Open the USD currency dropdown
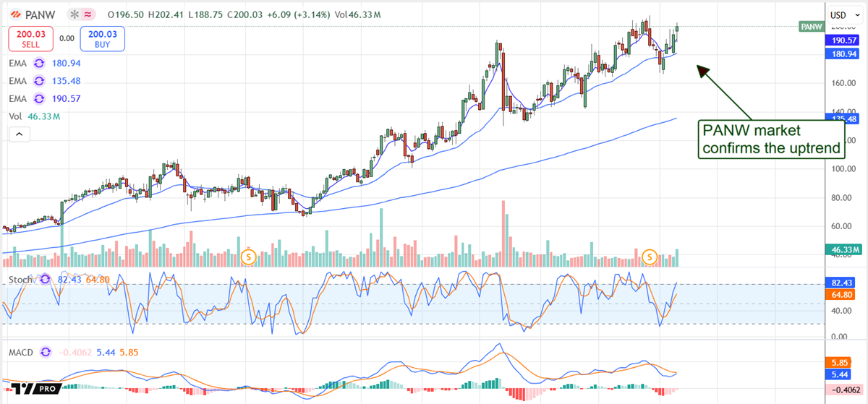This screenshot has width=868, height=404. [x=844, y=14]
